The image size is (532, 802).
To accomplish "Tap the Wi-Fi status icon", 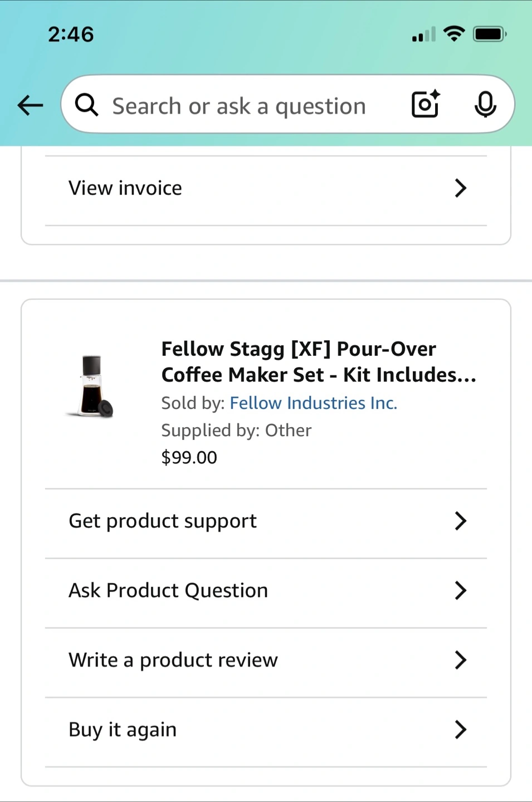I will [x=455, y=34].
